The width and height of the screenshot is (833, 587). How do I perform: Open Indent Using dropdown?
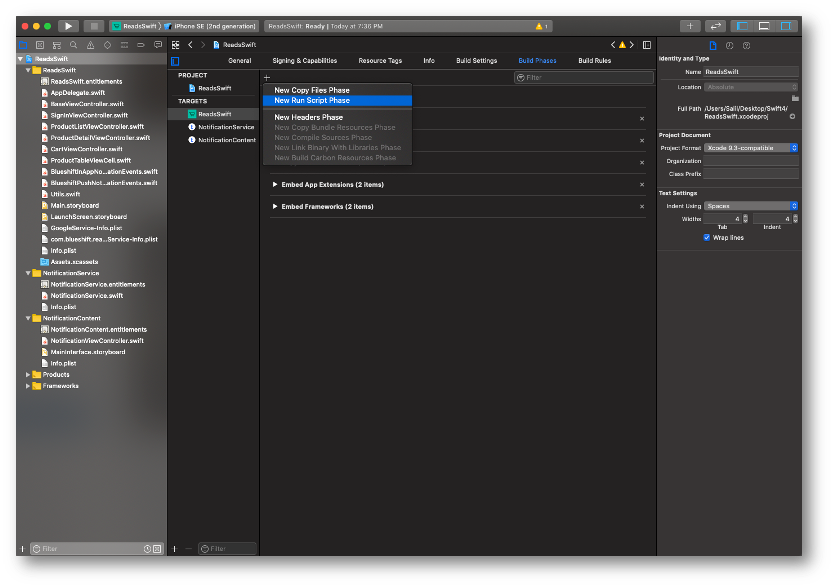(751, 206)
